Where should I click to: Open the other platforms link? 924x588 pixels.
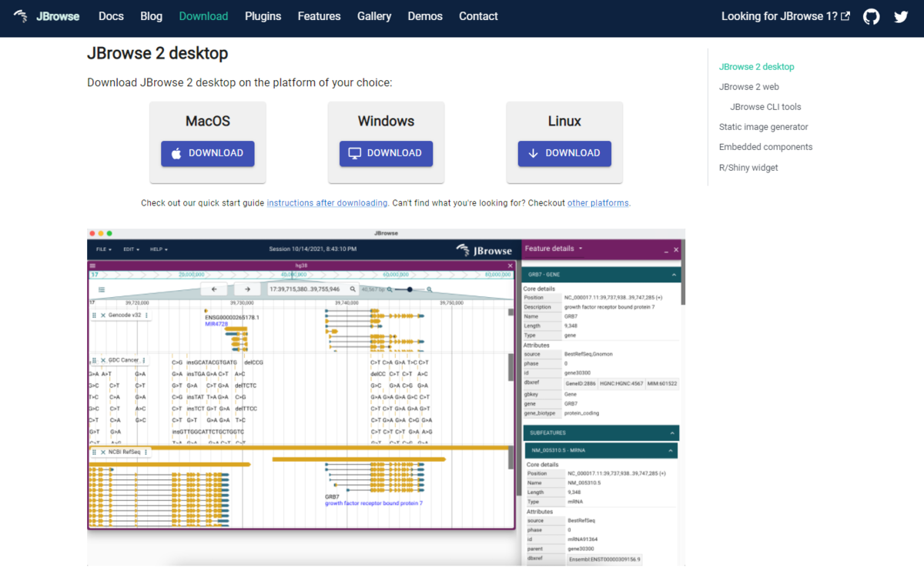pos(598,203)
